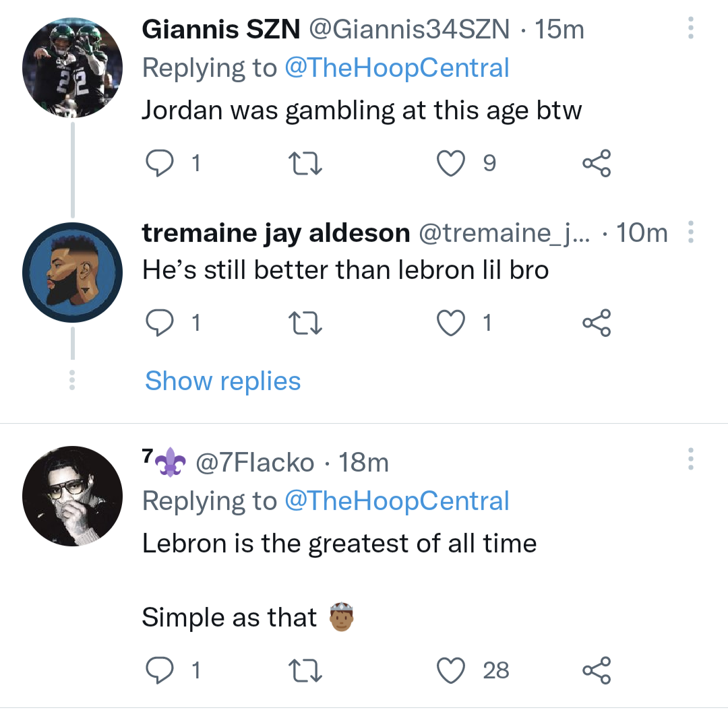Toggle like on Giannis SZN's tweet
Viewport: 728px width, 710px height.
click(x=451, y=162)
